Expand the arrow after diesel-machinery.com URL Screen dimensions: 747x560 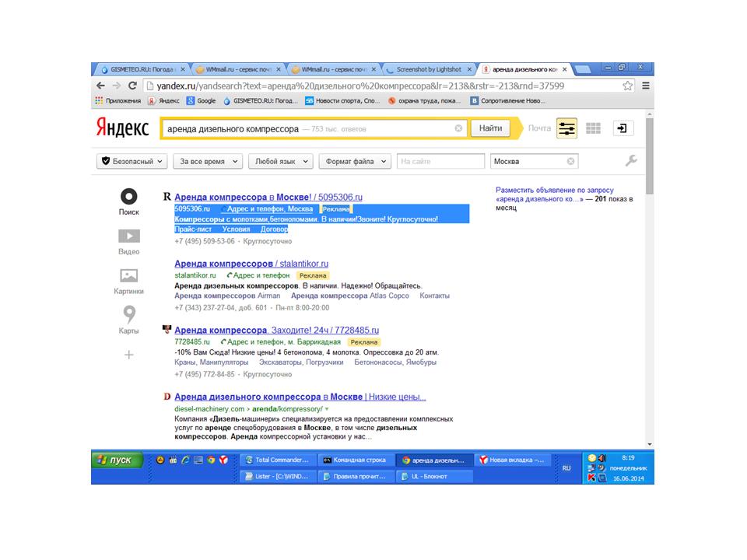[x=327, y=409]
